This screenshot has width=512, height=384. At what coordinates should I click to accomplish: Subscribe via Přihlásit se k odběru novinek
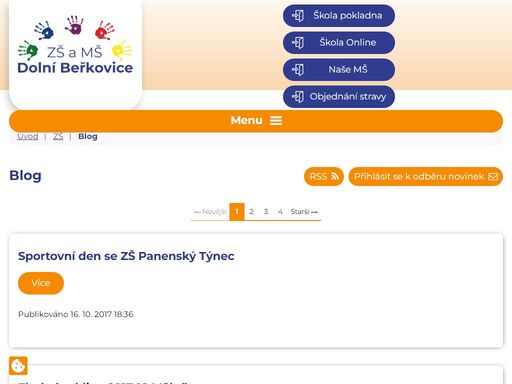click(425, 176)
